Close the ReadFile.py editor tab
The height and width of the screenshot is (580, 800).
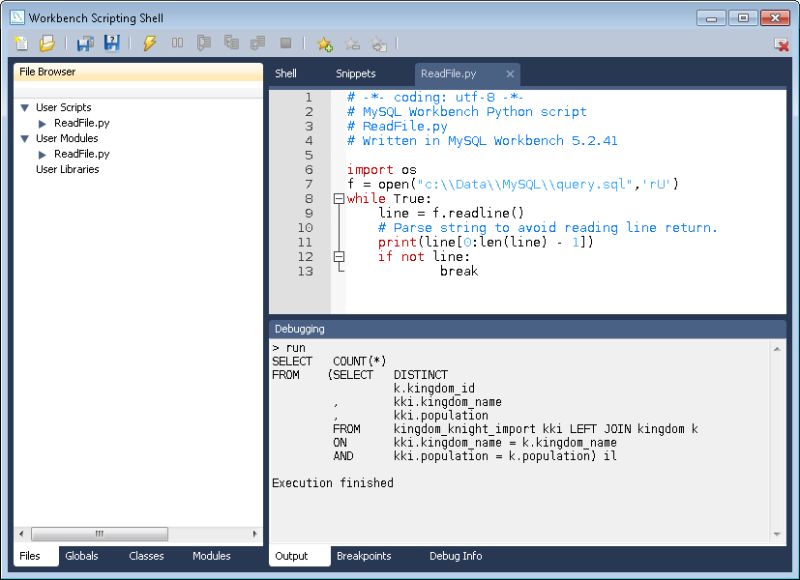coord(510,73)
